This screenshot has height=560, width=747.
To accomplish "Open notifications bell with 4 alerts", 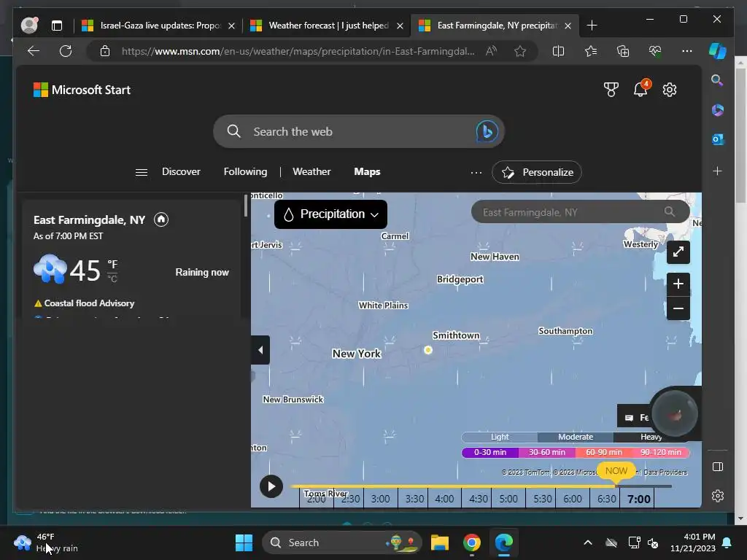I will (640, 88).
